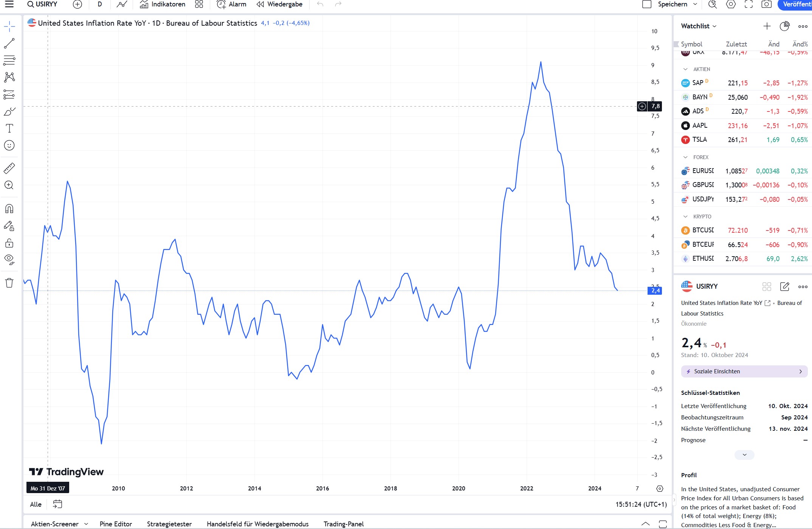Expand more key statistics chevron
Screen dimensions: 812x529
[x=744, y=455]
